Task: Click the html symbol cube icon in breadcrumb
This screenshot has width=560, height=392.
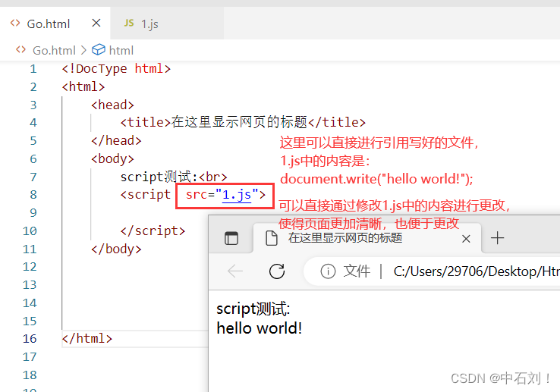Action: coord(99,49)
